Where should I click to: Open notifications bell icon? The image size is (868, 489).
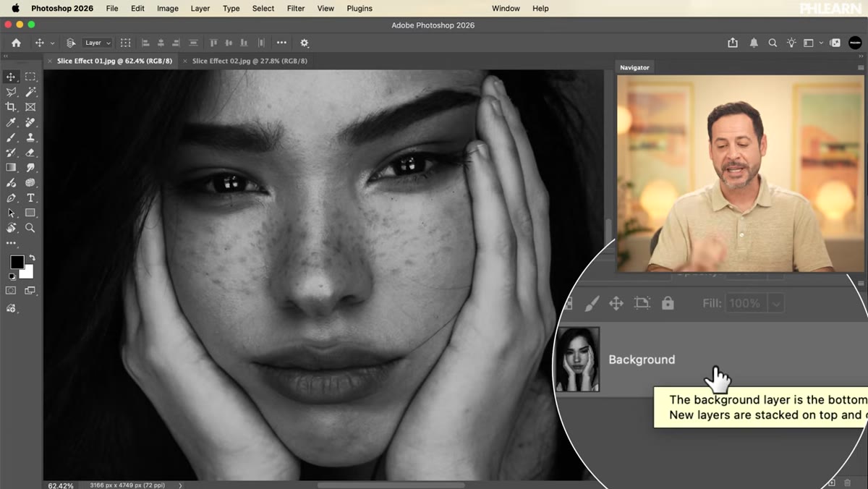pyautogui.click(x=754, y=43)
